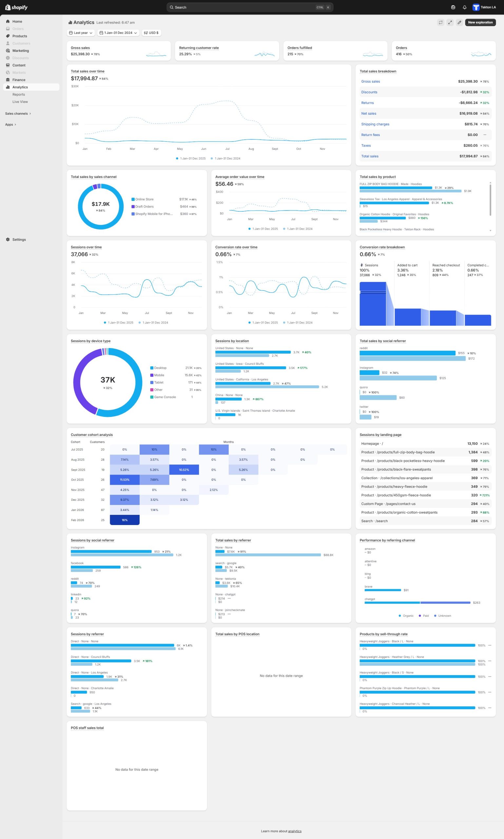Image resolution: width=504 pixels, height=839 pixels.
Task: Click the Settings gear icon in sidebar
Action: (8, 240)
